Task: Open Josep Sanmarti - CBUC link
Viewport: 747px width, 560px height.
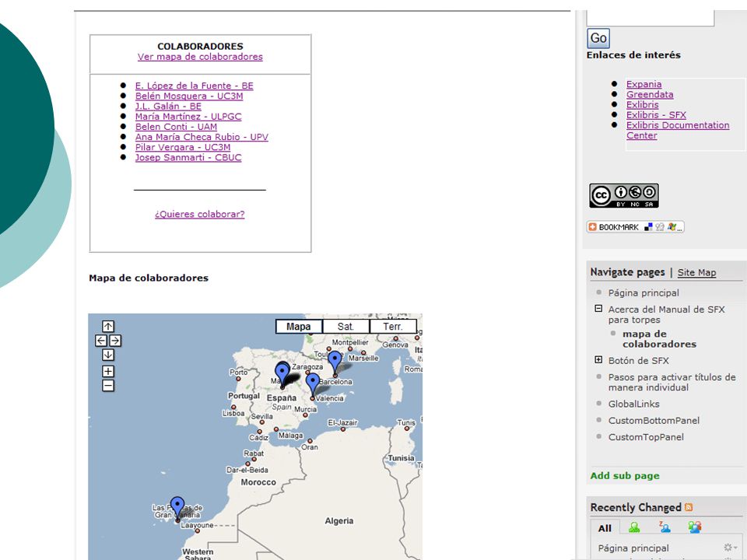Action: point(188,157)
